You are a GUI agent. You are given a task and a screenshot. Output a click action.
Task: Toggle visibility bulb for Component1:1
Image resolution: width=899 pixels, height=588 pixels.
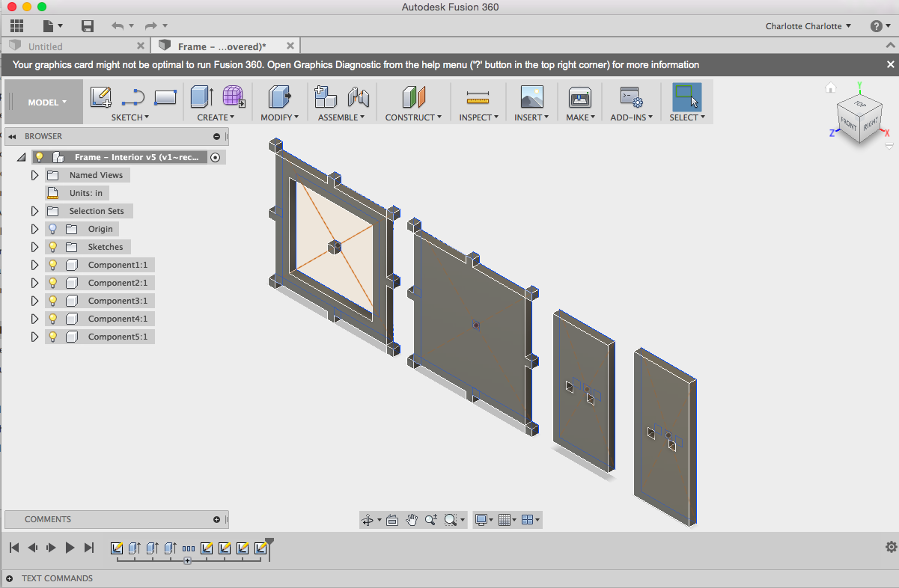[x=52, y=265]
